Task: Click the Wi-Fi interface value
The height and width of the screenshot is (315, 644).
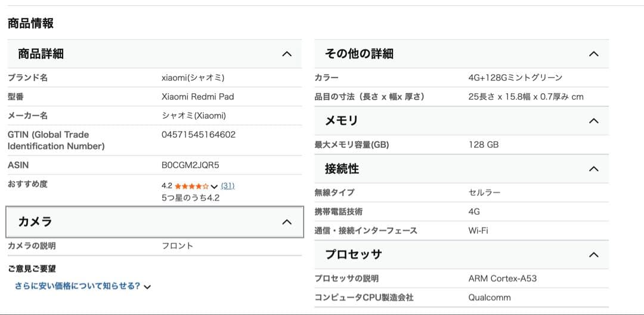Action: 478,231
